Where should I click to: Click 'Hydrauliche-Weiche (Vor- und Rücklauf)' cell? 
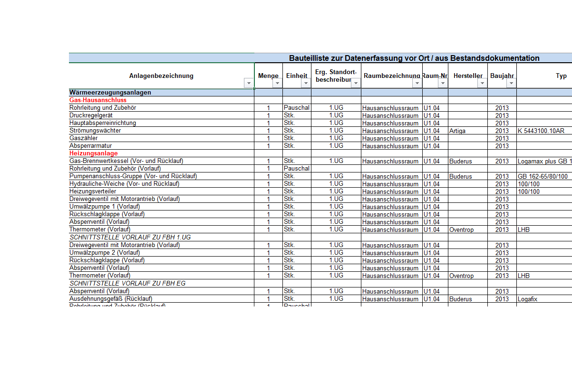point(162,184)
